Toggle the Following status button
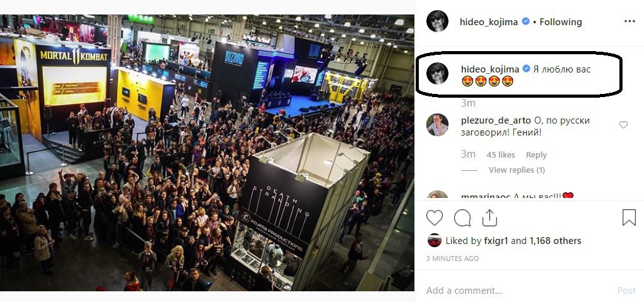This screenshot has width=644, height=302. (x=561, y=22)
